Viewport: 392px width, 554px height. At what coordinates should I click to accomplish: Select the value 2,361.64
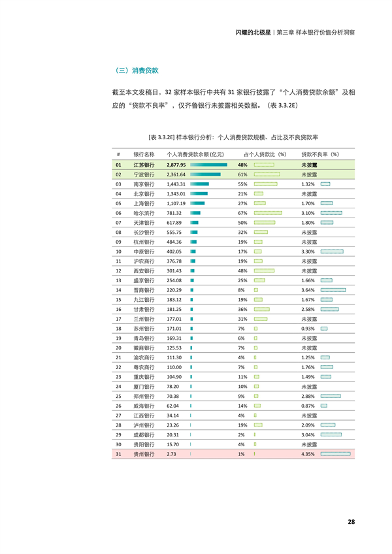point(176,174)
